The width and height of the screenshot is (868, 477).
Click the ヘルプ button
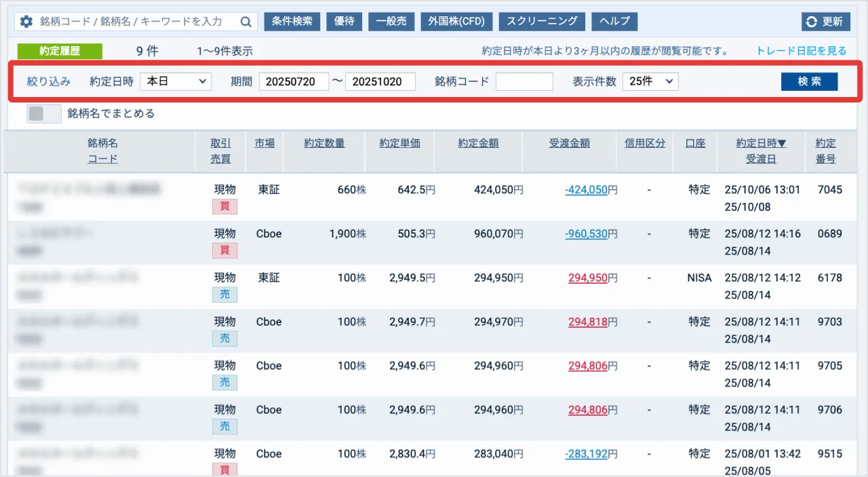click(x=615, y=21)
